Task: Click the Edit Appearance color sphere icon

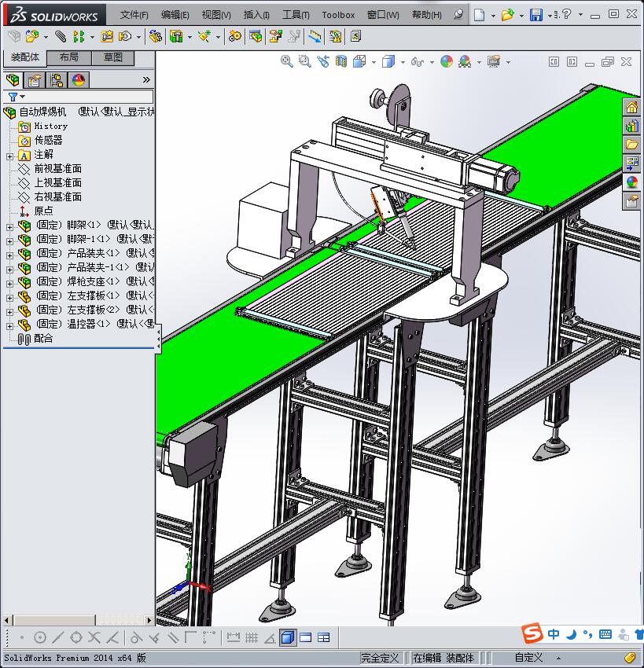Action: click(x=447, y=61)
